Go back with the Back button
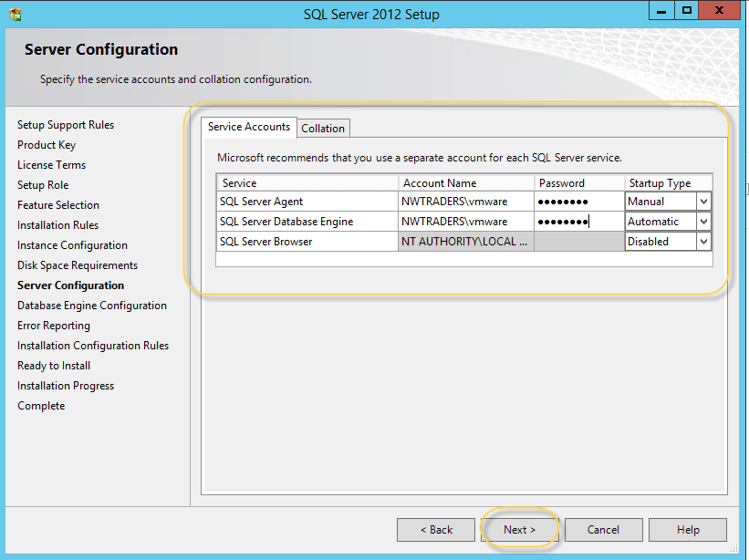Screen dimensions: 749x560 pyautogui.click(x=436, y=530)
